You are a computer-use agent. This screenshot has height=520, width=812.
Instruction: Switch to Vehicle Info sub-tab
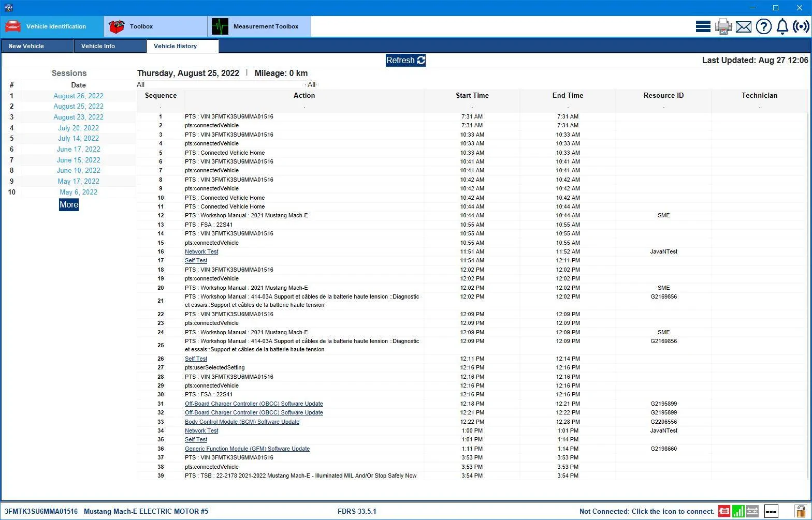(110, 46)
